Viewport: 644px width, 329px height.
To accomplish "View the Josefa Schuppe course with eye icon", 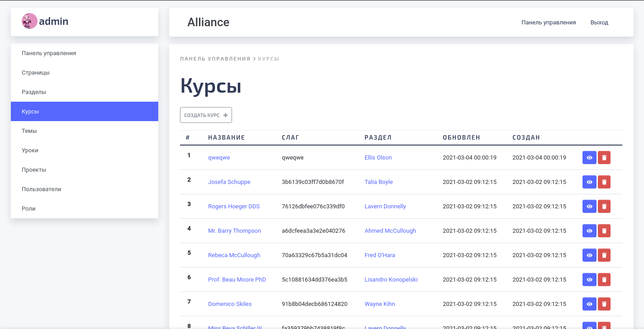I will [589, 182].
